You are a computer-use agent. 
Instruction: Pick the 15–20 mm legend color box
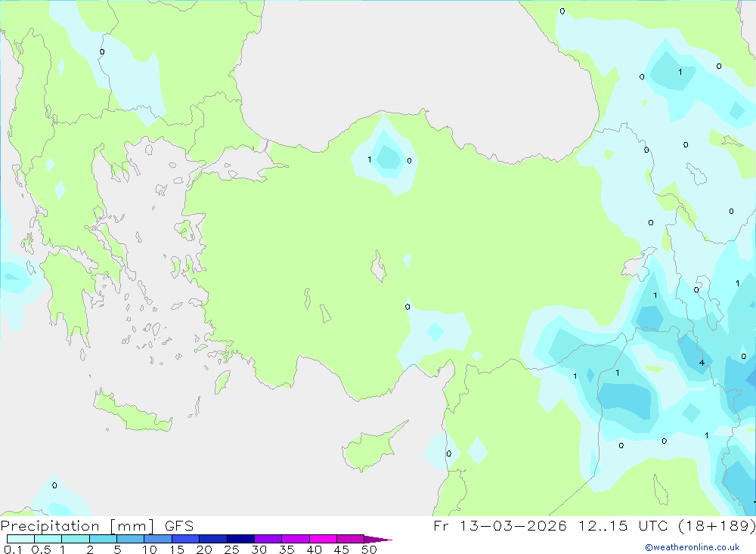[185, 539]
